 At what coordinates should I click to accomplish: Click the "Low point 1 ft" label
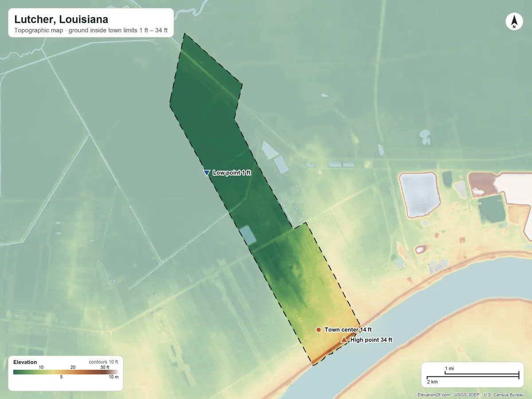(232, 173)
